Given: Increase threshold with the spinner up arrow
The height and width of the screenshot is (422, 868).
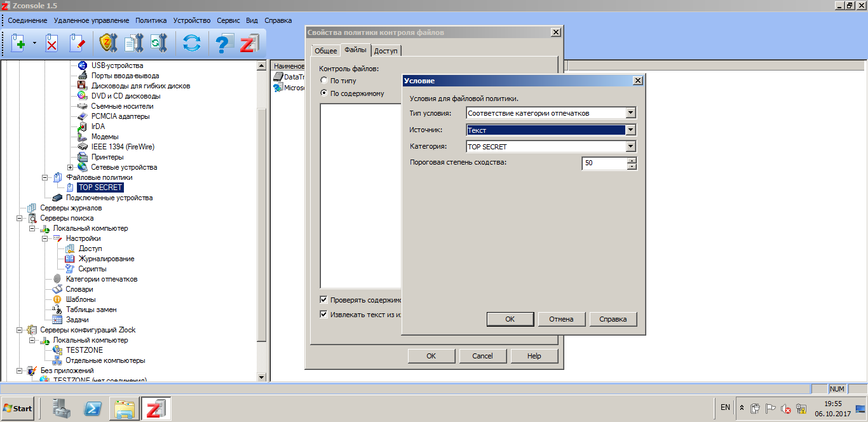Looking at the screenshot, I should tap(632, 160).
